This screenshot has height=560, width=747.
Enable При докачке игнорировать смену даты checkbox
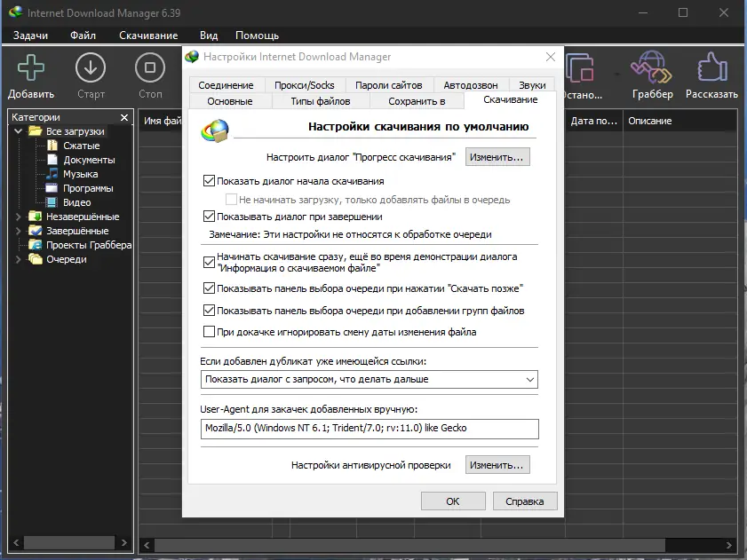pos(209,332)
